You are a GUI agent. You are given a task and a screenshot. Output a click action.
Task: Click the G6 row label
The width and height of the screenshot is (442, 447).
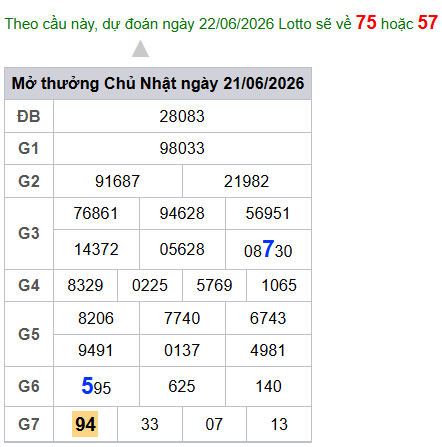pyautogui.click(x=29, y=386)
